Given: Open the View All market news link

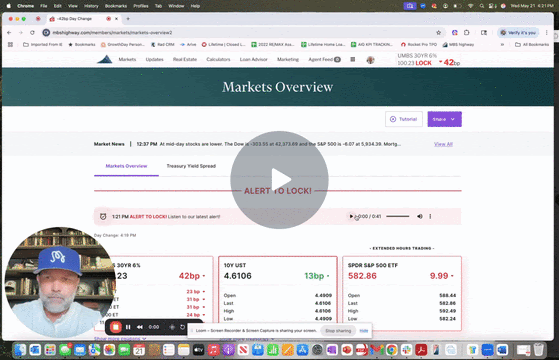Looking at the screenshot, I should click(443, 144).
